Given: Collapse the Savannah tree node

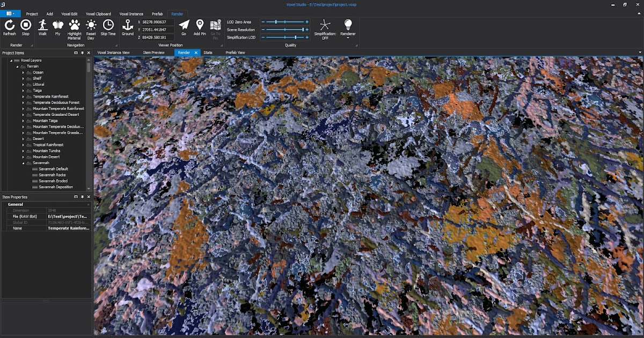Looking at the screenshot, I should pyautogui.click(x=23, y=163).
